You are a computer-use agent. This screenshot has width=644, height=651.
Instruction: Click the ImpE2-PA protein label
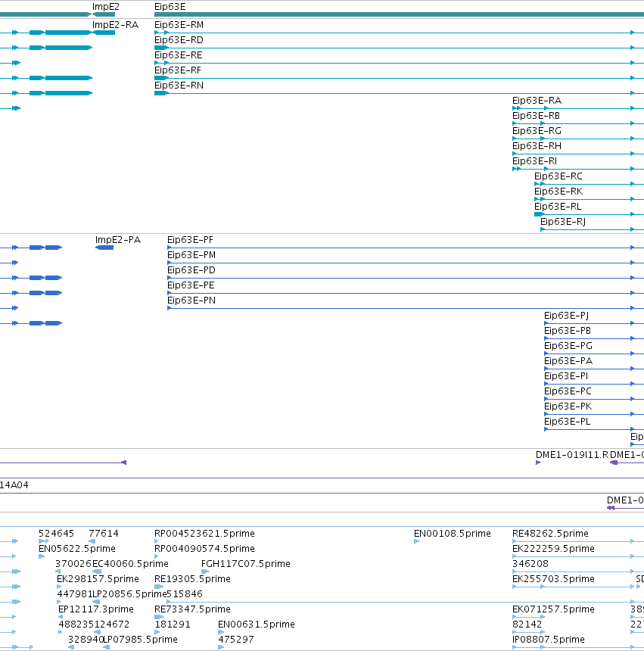[x=118, y=240]
